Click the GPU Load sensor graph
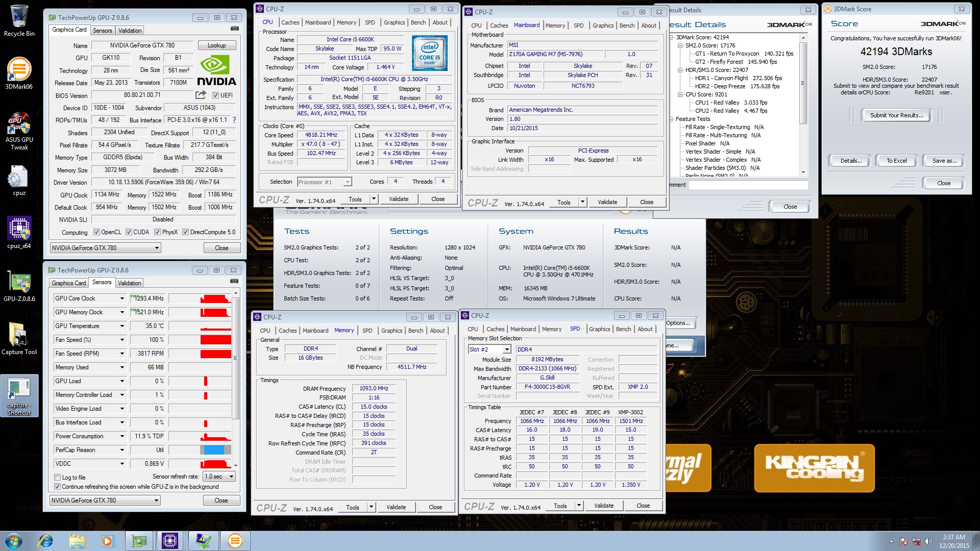The width and height of the screenshot is (980, 551). coord(200,381)
